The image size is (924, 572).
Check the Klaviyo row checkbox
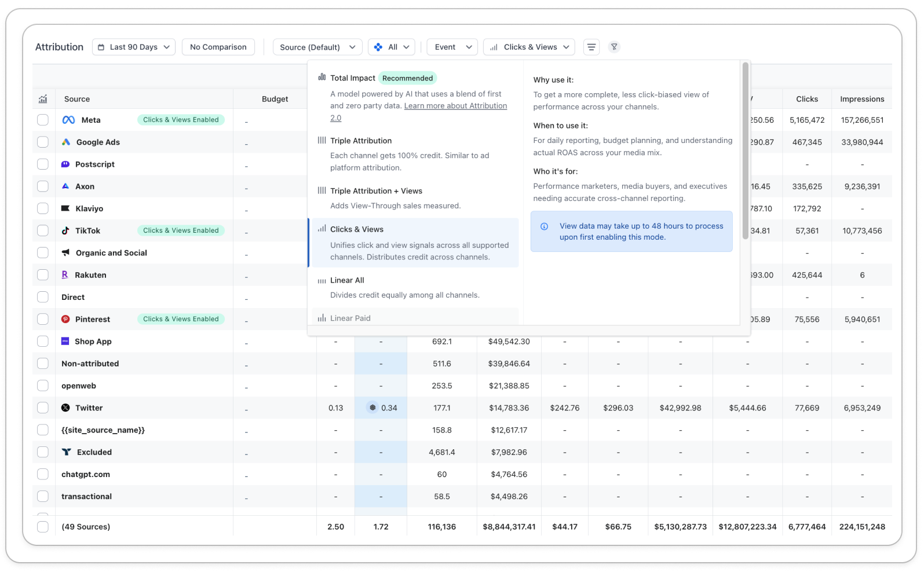[43, 208]
